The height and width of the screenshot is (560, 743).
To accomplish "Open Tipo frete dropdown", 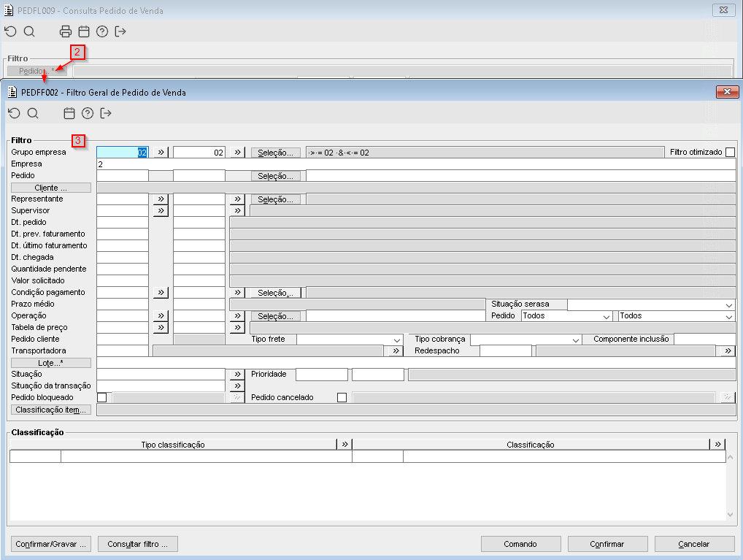I will (396, 340).
